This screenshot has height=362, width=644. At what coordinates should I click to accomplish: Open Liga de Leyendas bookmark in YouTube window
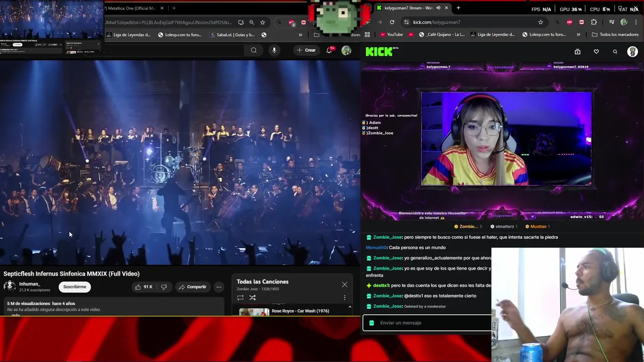point(128,35)
